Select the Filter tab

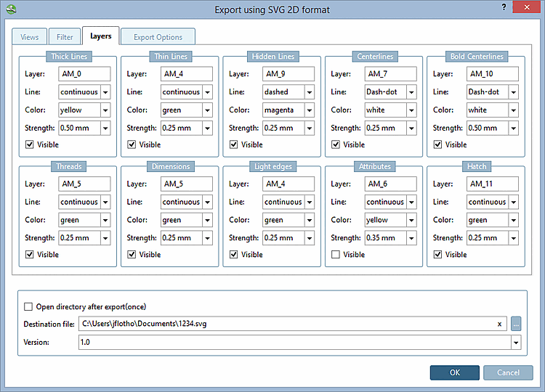pos(65,36)
